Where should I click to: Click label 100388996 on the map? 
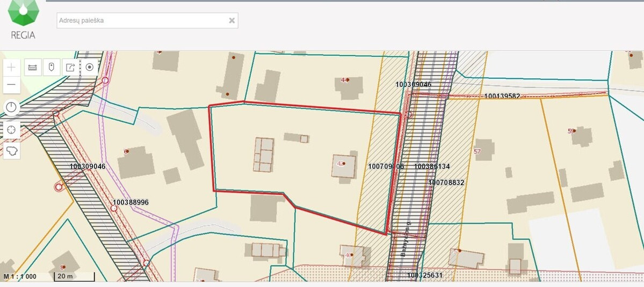click(131, 203)
